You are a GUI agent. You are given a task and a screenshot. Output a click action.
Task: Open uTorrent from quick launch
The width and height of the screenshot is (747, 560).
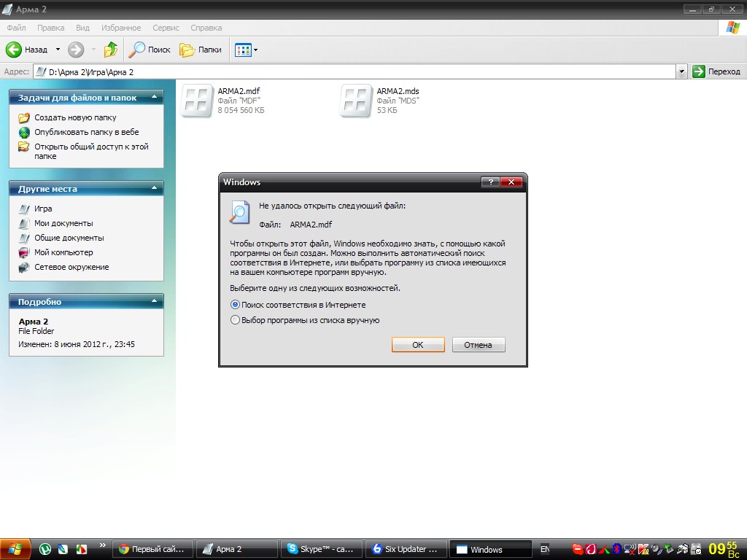point(45,549)
